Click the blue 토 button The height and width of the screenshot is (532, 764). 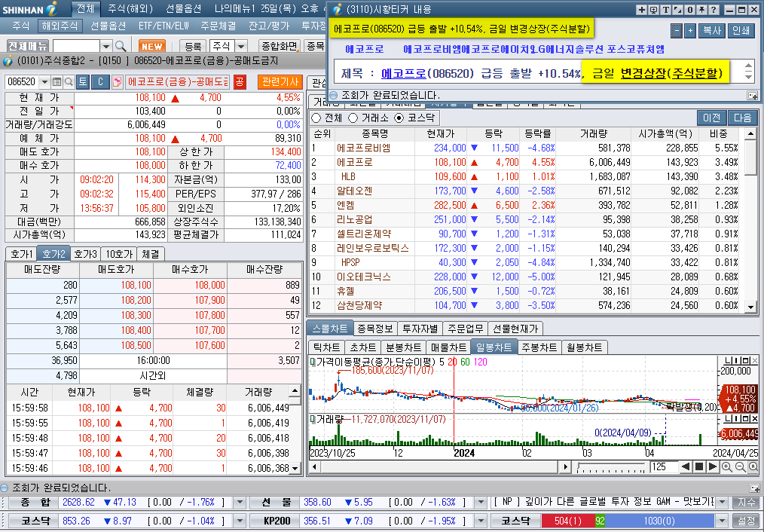(83, 82)
